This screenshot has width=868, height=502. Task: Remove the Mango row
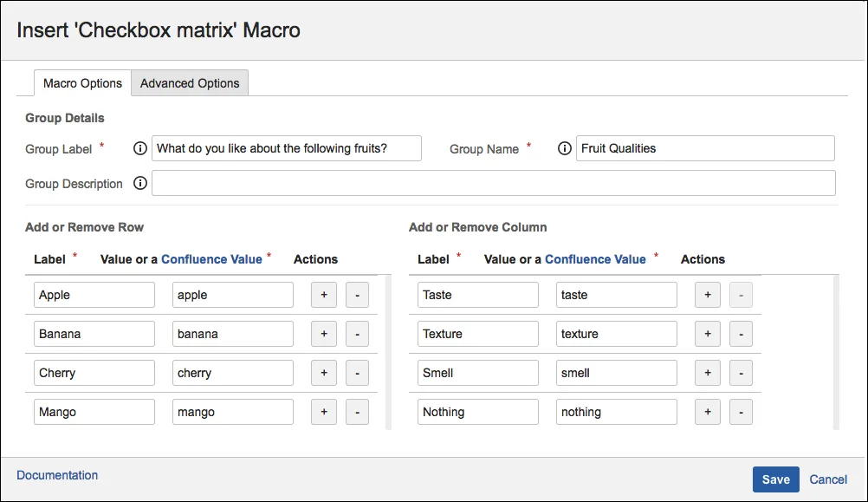coord(357,412)
